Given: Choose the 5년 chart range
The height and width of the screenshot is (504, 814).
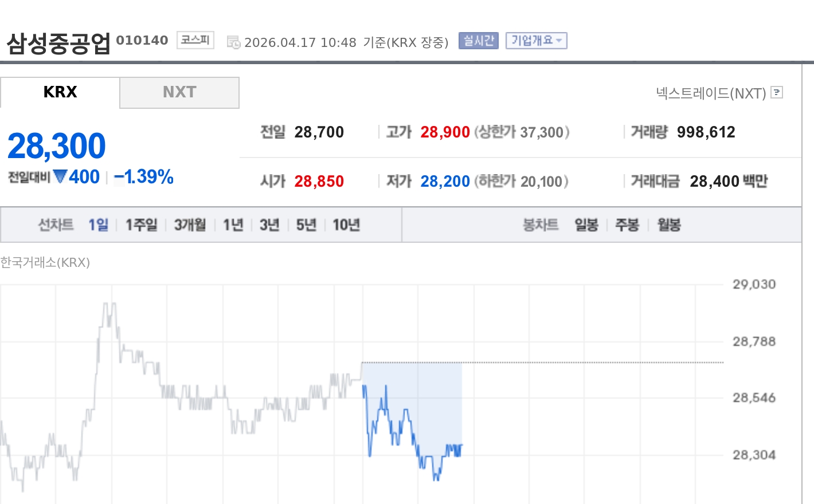Looking at the screenshot, I should [306, 225].
